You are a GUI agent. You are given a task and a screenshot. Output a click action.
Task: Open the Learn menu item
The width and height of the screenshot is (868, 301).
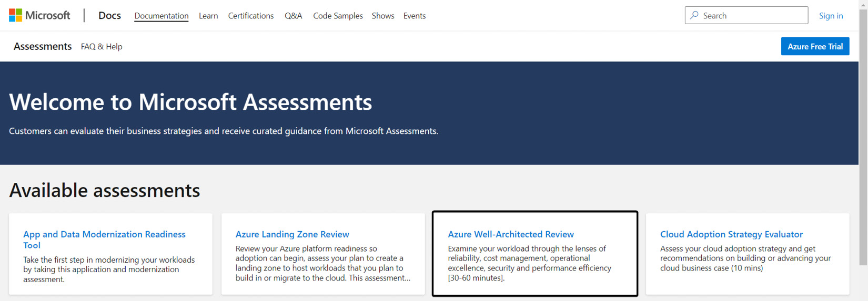pyautogui.click(x=208, y=16)
